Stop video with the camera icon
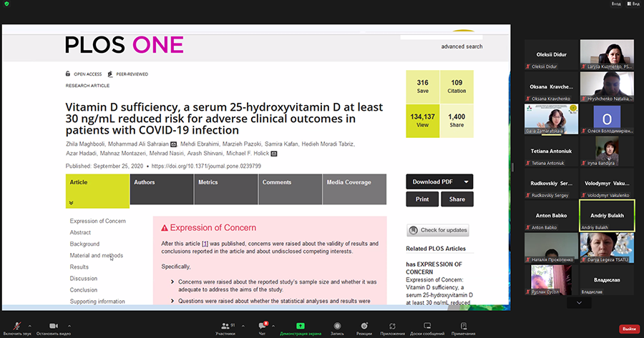 [54, 326]
